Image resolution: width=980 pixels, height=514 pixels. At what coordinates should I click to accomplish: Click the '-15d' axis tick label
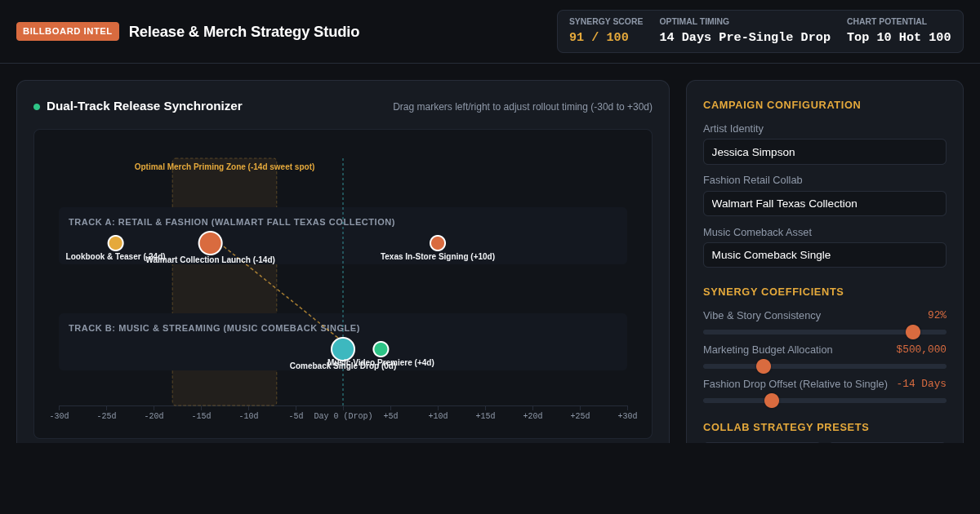[201, 416]
